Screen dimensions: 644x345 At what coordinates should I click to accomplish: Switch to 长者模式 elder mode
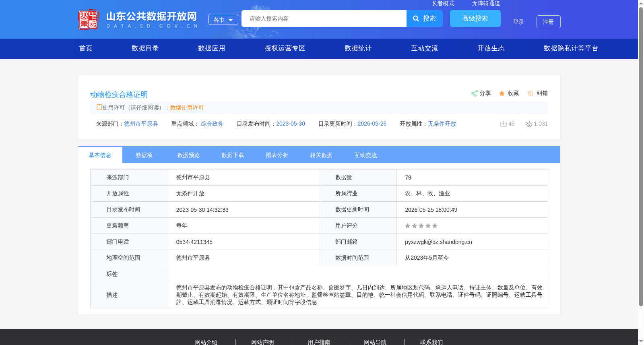point(443,3)
